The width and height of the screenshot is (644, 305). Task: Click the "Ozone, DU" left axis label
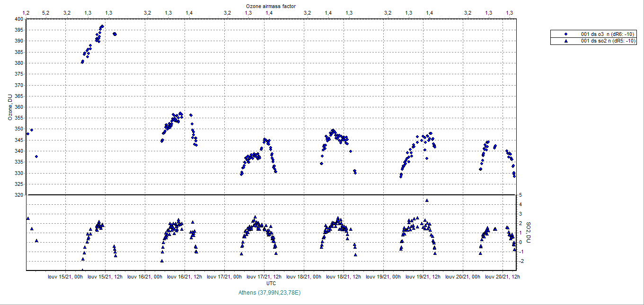9,107
